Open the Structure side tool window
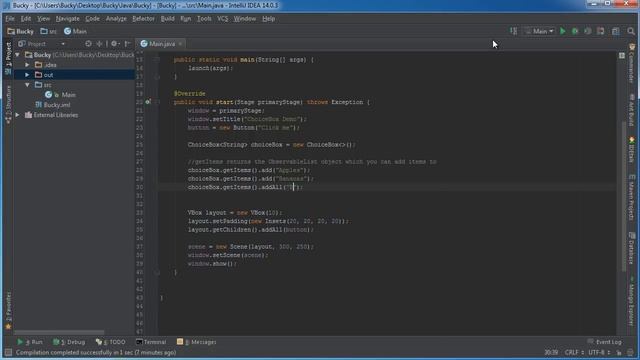640x360 pixels. tap(8, 104)
